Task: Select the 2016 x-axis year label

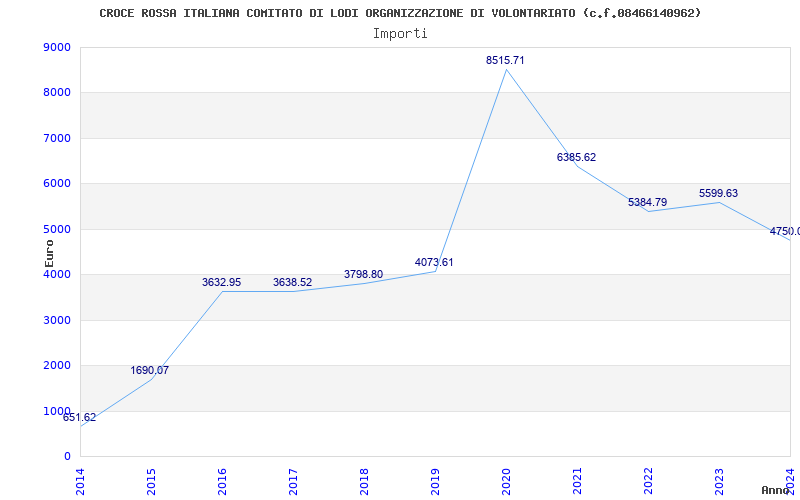Action: pos(222,482)
